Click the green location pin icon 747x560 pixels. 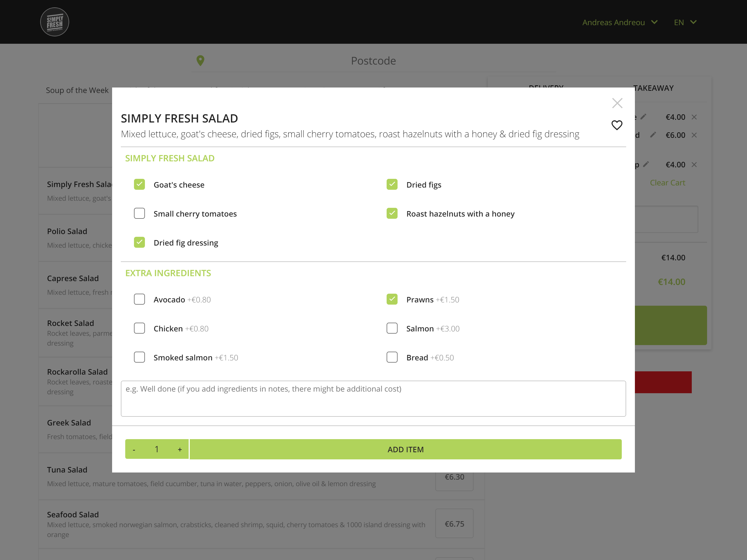tap(200, 61)
